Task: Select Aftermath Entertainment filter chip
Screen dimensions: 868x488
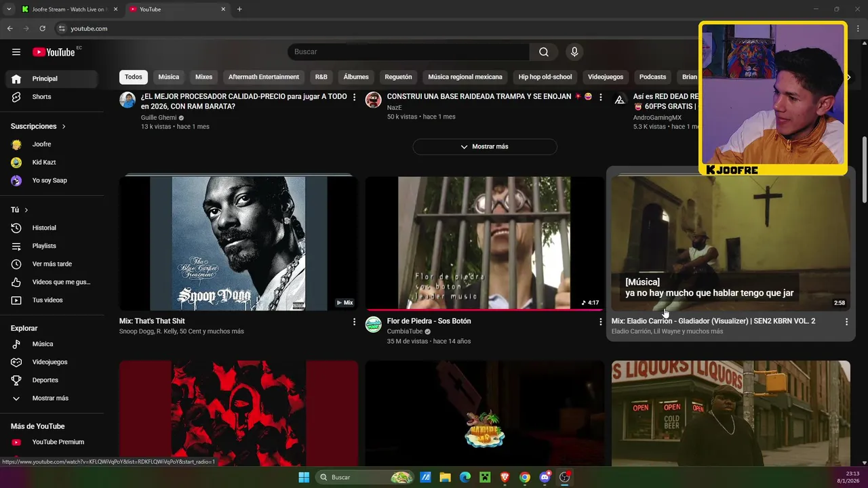Action: pyautogui.click(x=264, y=77)
